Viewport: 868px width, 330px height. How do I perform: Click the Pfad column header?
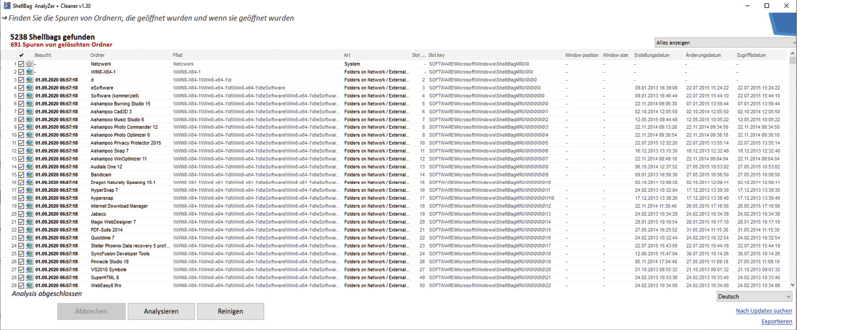coord(177,55)
